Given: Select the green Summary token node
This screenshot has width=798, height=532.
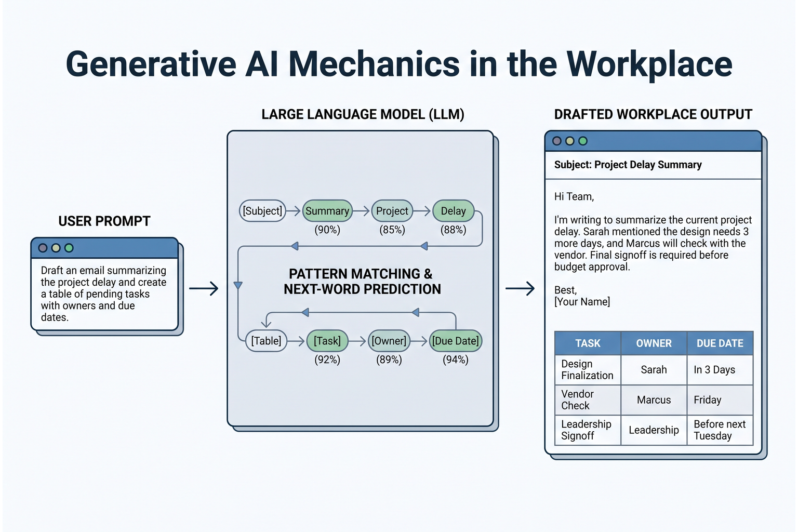Looking at the screenshot, I should pos(327,211).
